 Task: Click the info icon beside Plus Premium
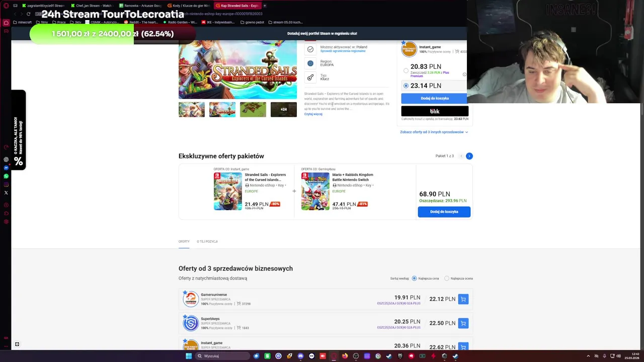tap(464, 74)
